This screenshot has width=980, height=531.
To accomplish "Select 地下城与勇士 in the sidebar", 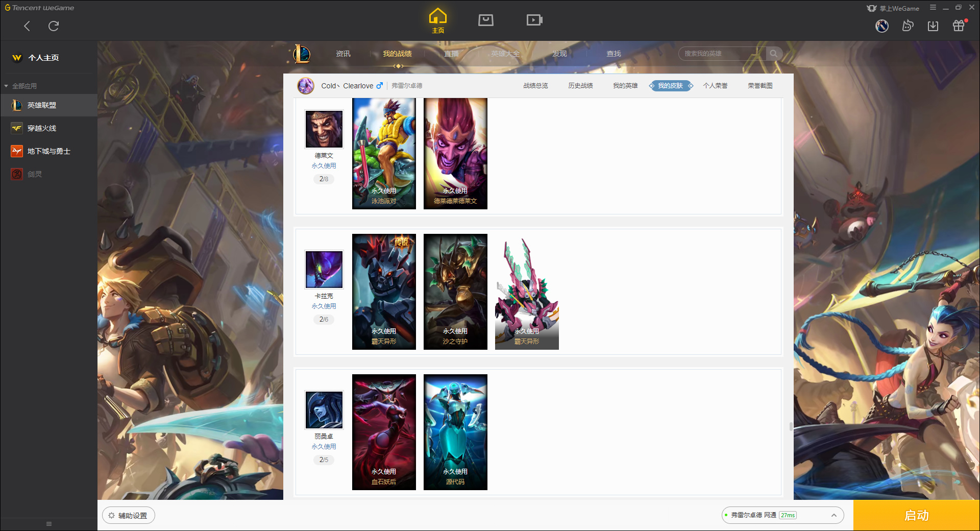I will pyautogui.click(x=48, y=151).
